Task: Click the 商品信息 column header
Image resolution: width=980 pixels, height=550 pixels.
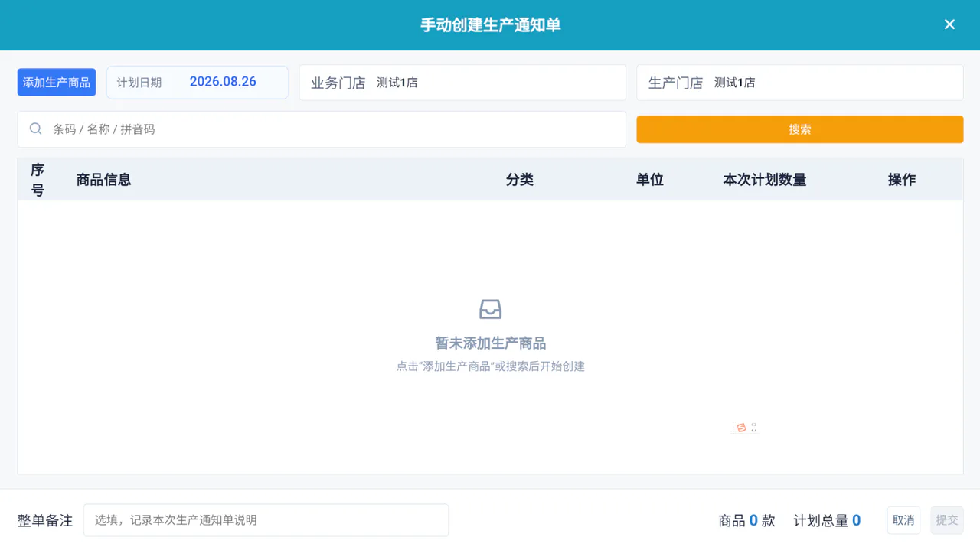Action: 104,180
